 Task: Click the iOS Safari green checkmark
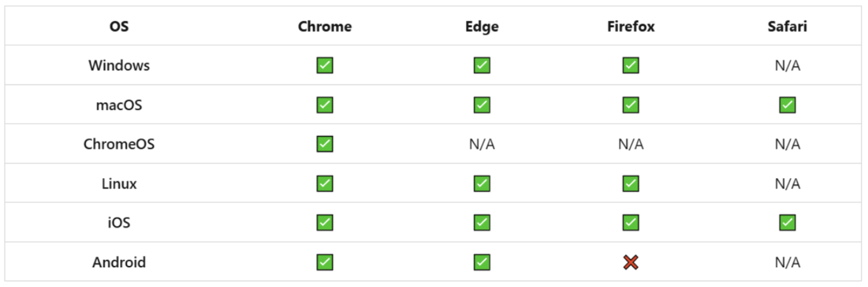coord(787,223)
